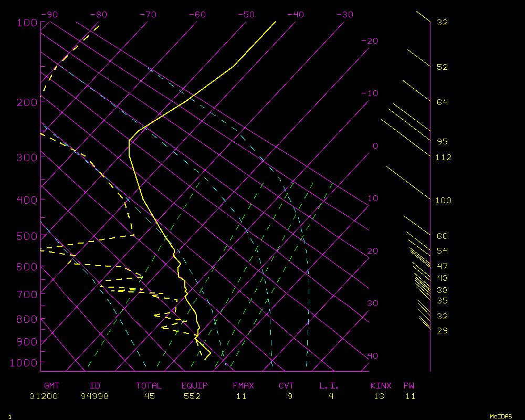The height and width of the screenshot is (420, 525).
Task: Click the 40 degree isotherm label
Action: tap(372, 356)
